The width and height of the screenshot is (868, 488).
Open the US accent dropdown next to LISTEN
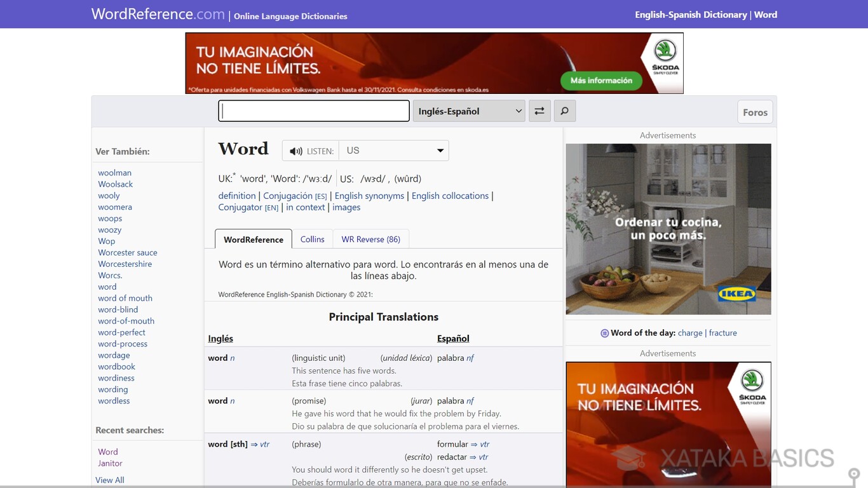pos(393,151)
